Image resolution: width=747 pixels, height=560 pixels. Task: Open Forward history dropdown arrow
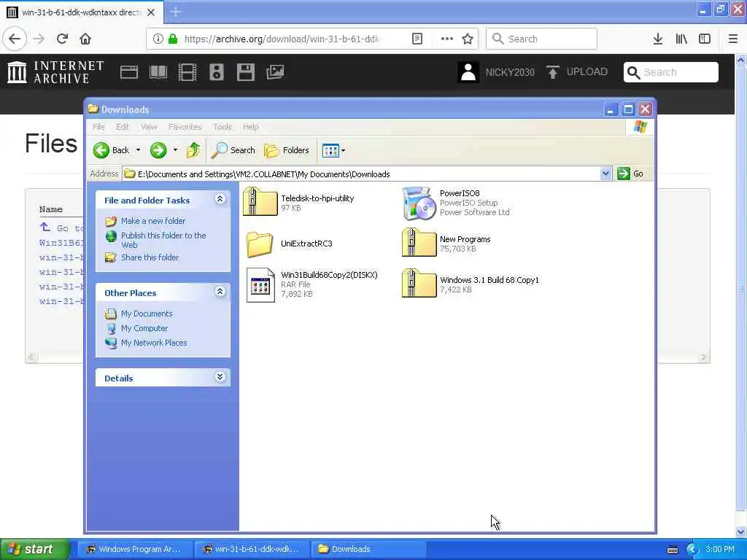(x=175, y=150)
